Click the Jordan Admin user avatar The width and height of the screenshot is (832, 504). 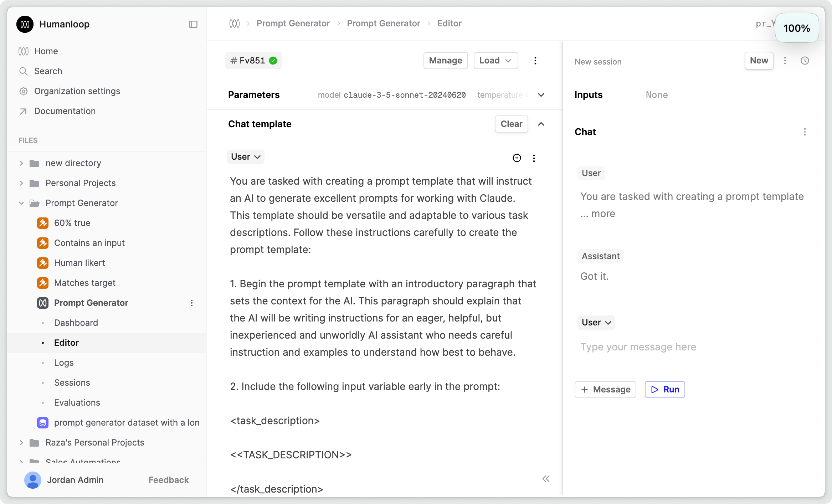33,480
